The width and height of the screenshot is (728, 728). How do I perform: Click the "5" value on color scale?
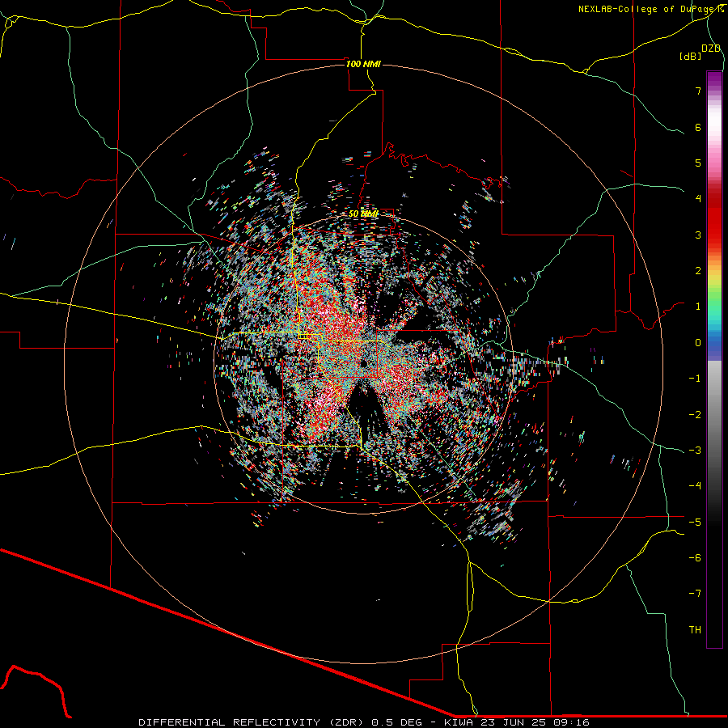(698, 163)
